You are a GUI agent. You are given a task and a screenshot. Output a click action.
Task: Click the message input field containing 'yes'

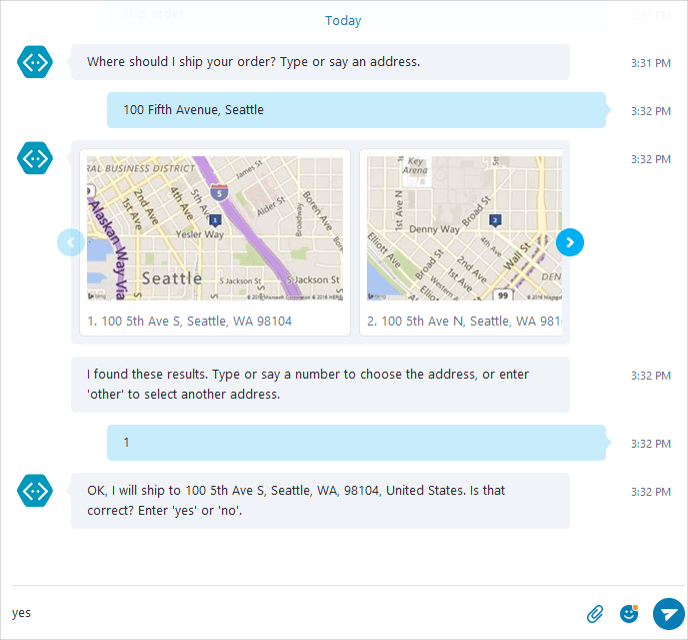pos(294,613)
